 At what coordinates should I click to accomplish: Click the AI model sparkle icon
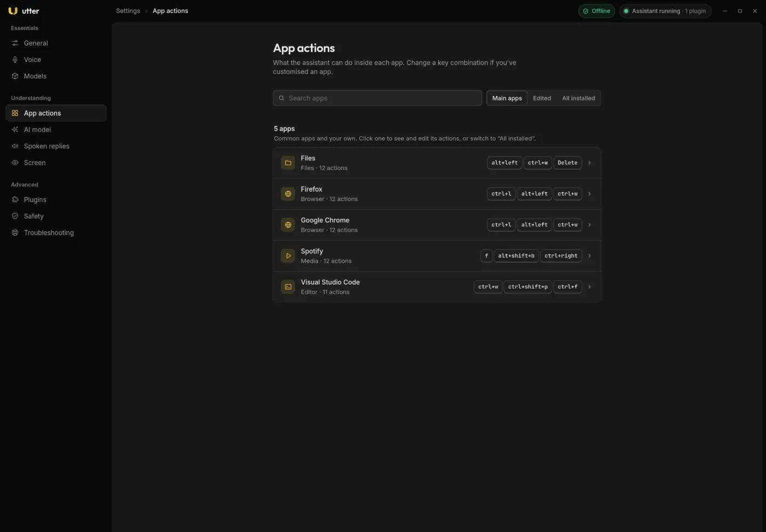(15, 130)
